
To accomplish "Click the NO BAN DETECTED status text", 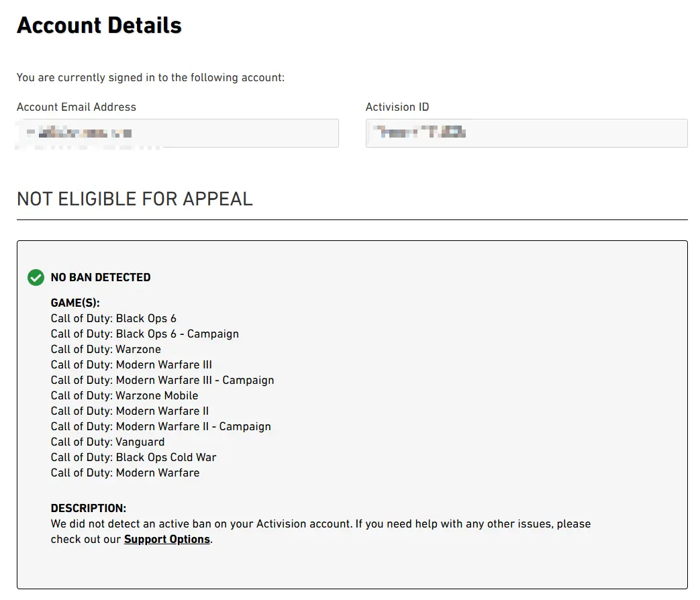I will (101, 277).
